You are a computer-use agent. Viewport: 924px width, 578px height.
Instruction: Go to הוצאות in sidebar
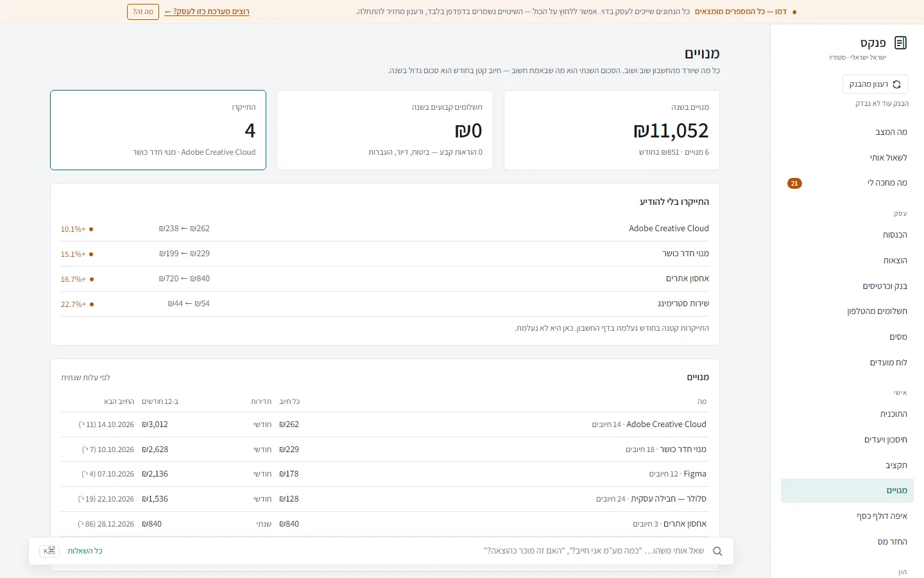click(847, 261)
